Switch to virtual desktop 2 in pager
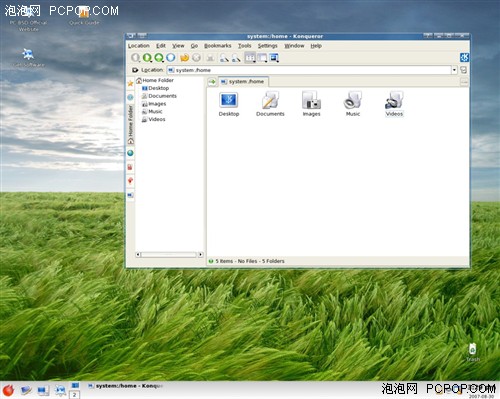 [x=74, y=395]
